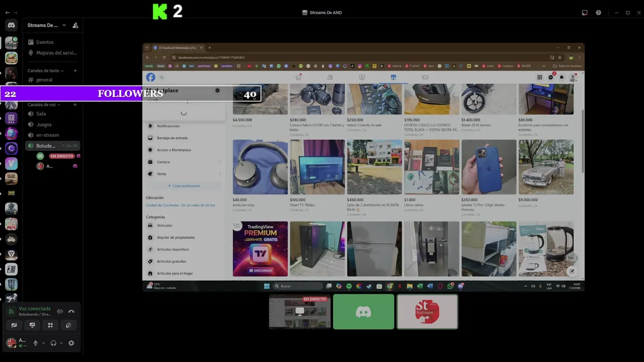This screenshot has height=362, width=644.
Task: Open the microphone input options arrow
Action: pyautogui.click(x=43, y=343)
